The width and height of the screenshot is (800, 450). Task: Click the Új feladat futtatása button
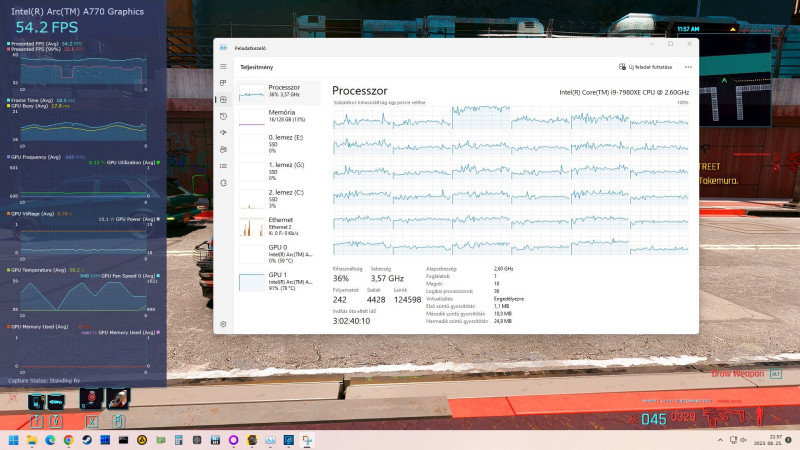click(645, 67)
